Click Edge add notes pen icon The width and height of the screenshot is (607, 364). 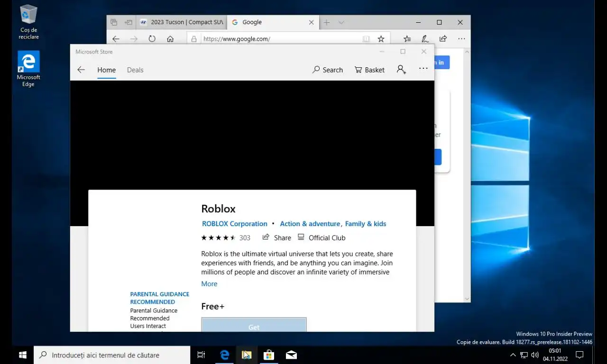click(425, 39)
